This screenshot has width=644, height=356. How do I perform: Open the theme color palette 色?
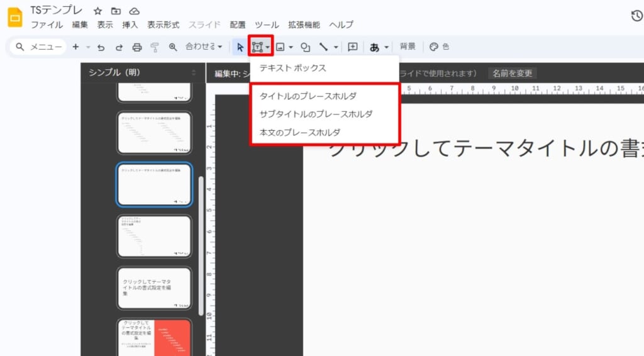pos(439,47)
